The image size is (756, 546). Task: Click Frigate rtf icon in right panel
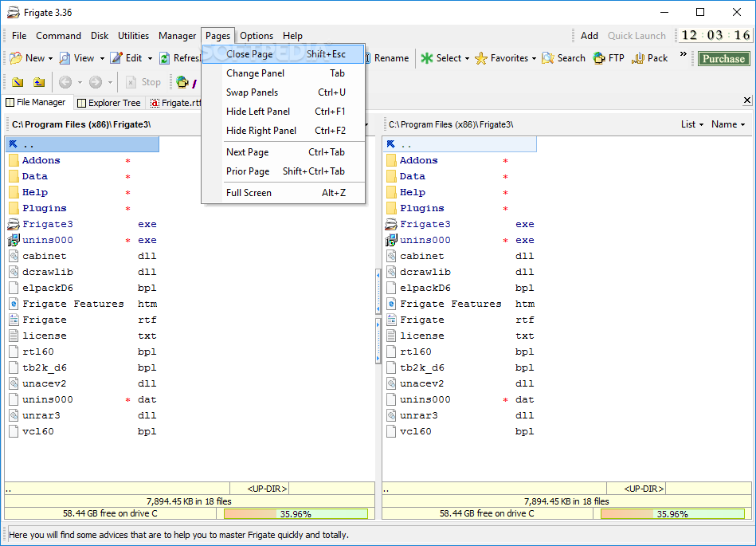(391, 320)
